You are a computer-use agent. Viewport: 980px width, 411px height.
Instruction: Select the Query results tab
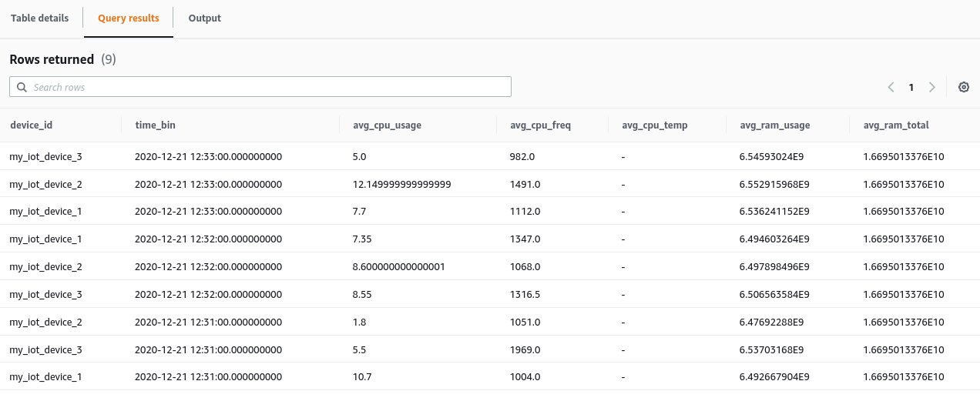(x=128, y=18)
